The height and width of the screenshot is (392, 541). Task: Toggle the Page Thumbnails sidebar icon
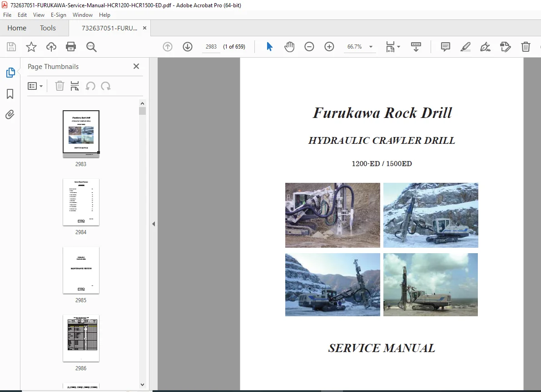point(10,73)
